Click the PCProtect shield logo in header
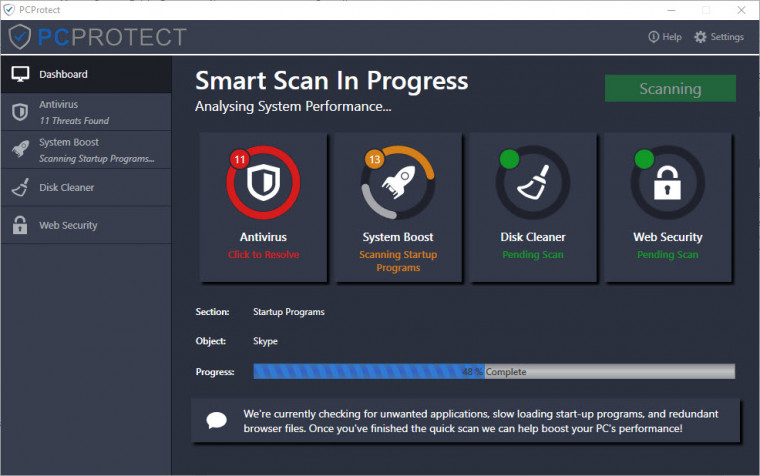 pos(20,37)
